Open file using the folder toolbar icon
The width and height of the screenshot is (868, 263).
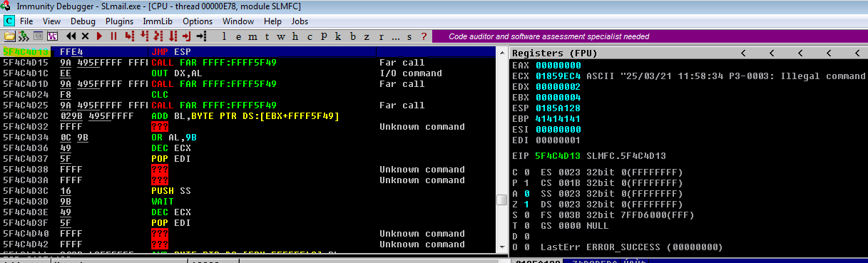[x=10, y=36]
